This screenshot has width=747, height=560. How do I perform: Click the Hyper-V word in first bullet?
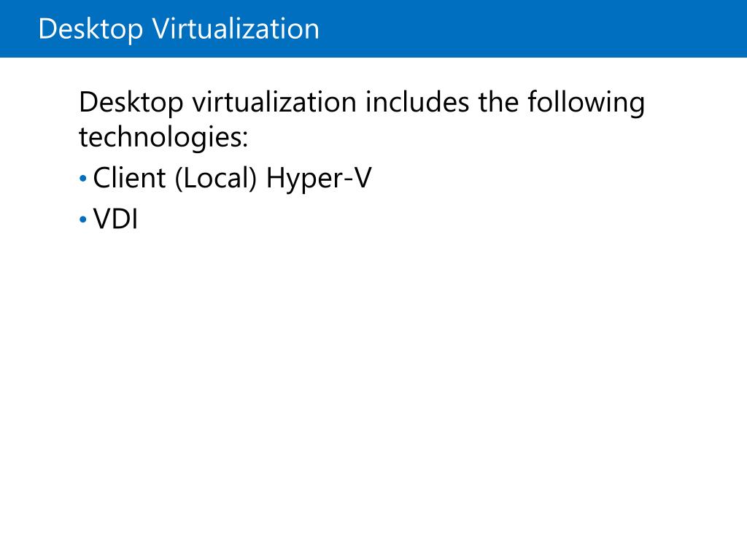point(319,179)
